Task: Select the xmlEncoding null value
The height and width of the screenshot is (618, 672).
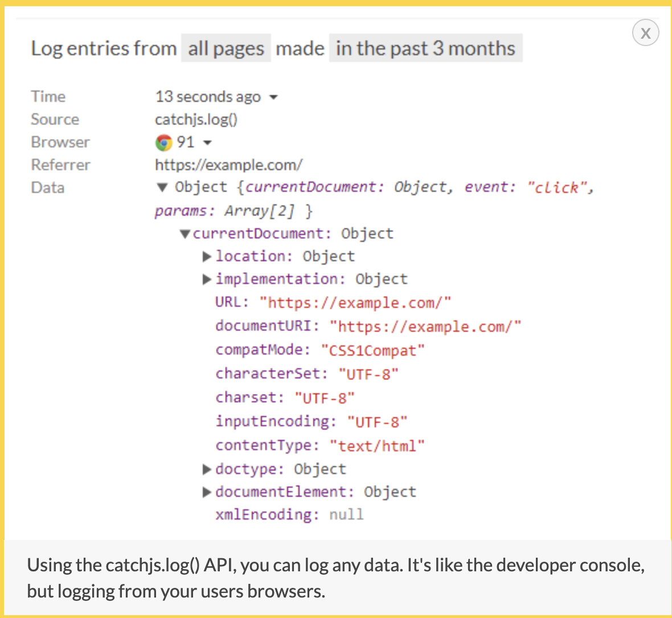Action: (x=347, y=514)
